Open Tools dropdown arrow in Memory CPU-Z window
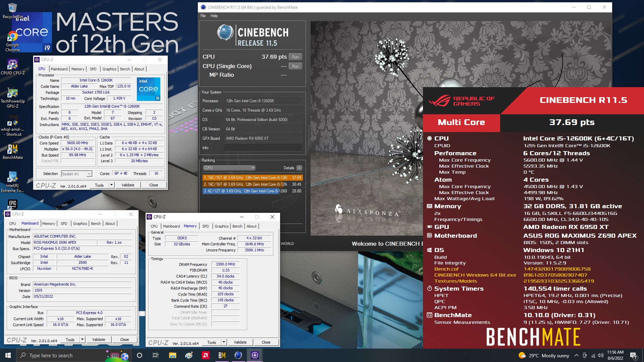 [x=224, y=342]
